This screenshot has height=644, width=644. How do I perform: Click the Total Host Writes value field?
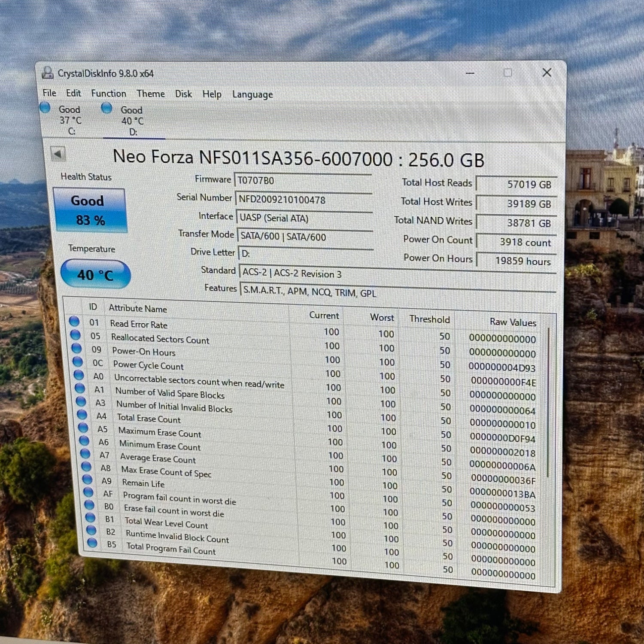(517, 204)
